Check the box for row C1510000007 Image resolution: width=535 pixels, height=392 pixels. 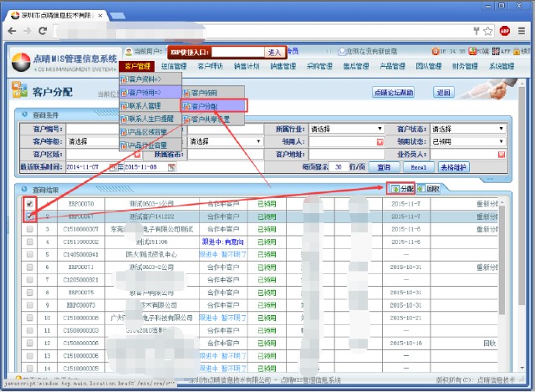[x=30, y=228]
